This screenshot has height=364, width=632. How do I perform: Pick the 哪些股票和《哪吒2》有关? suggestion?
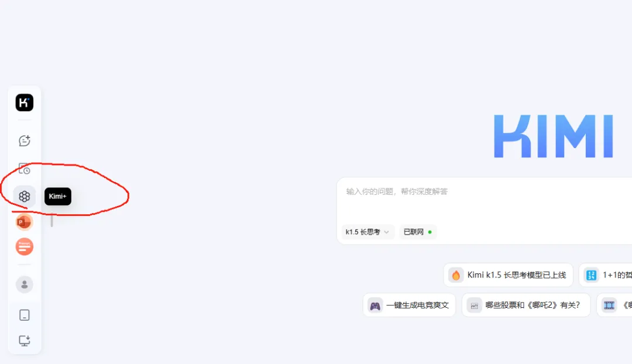click(526, 305)
